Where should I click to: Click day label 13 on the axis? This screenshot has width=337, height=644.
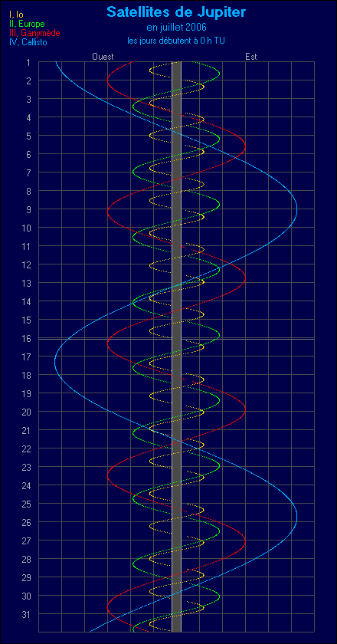point(26,283)
